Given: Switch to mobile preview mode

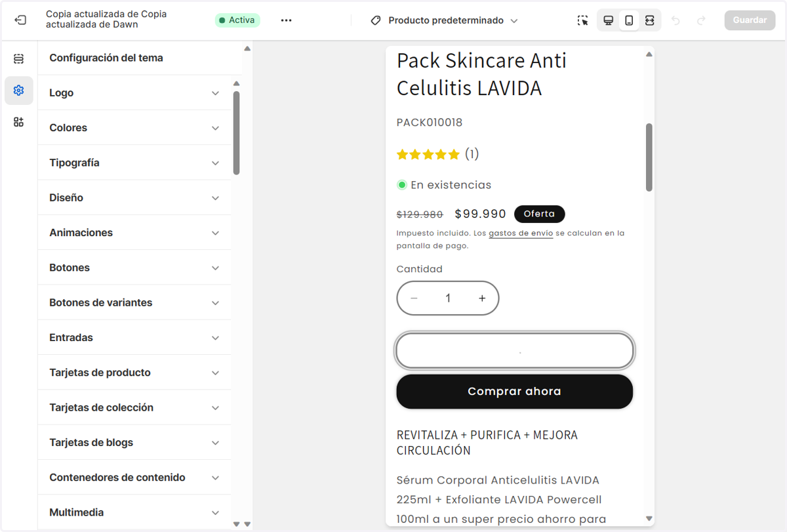Looking at the screenshot, I should (x=629, y=20).
